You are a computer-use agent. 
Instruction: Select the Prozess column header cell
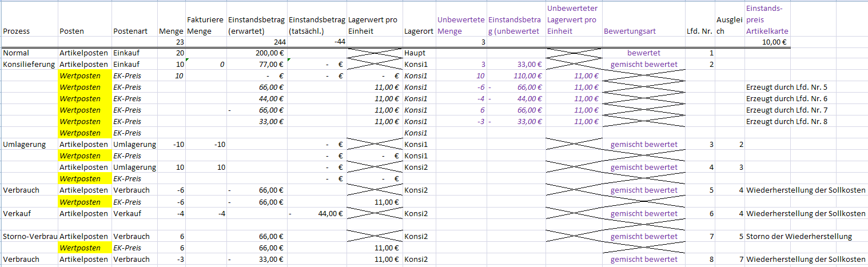pos(17,31)
